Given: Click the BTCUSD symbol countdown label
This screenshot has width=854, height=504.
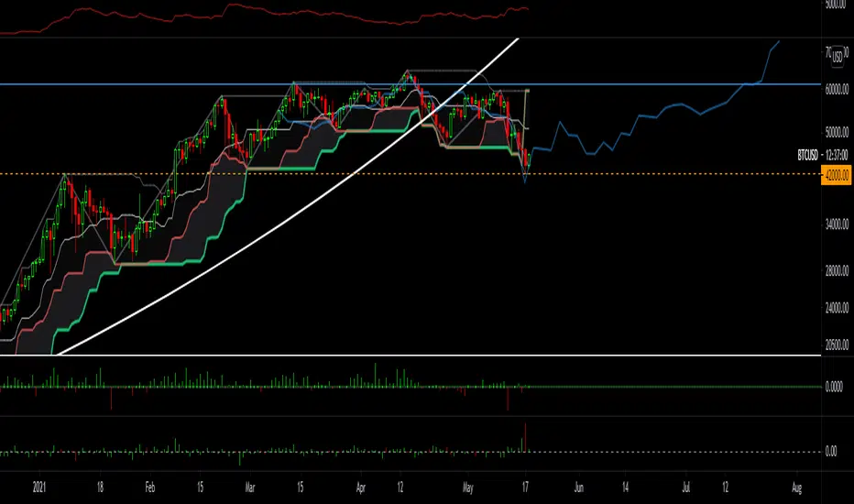Looking at the screenshot, I should 823,156.
